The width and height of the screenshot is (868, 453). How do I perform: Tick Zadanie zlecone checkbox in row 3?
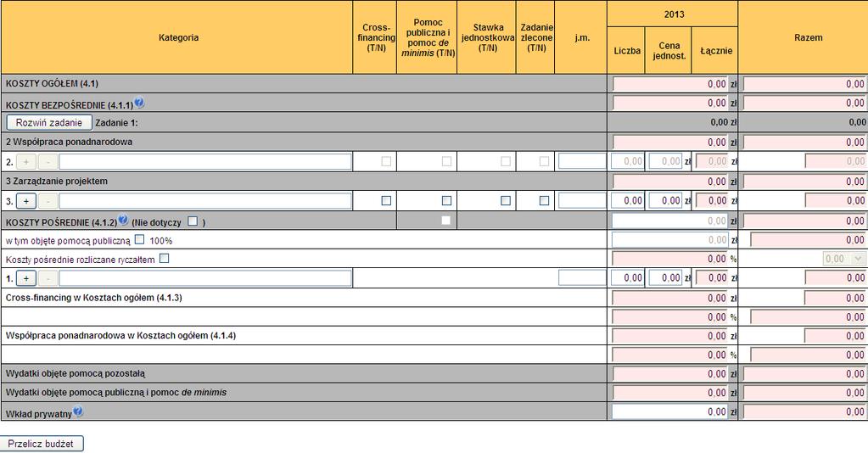click(x=544, y=200)
